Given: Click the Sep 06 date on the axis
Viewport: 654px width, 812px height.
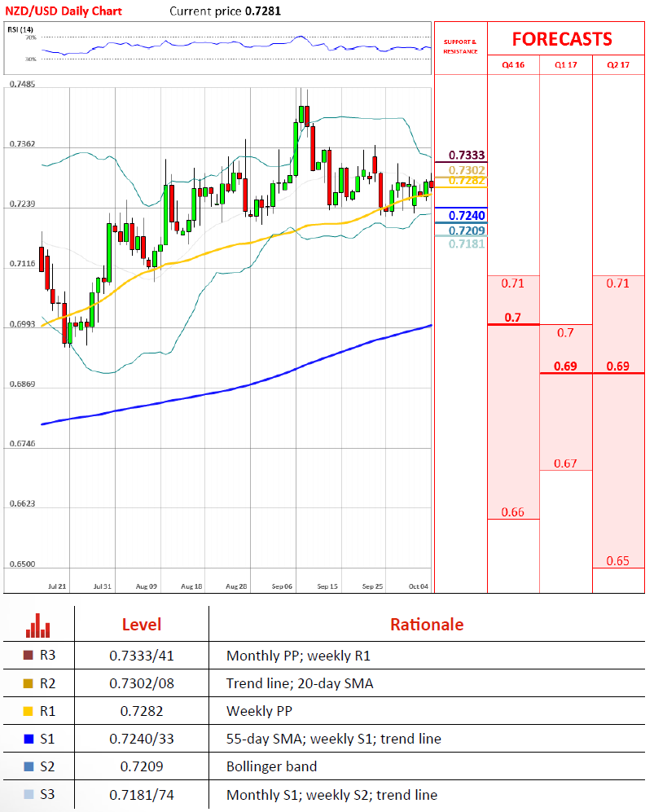Looking at the screenshot, I should pyautogui.click(x=282, y=586).
